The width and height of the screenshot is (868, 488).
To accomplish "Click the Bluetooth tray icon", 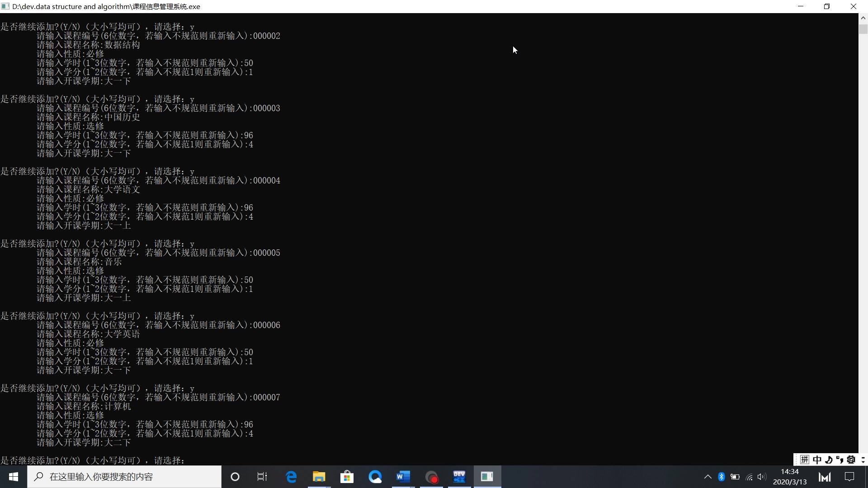I will (722, 477).
